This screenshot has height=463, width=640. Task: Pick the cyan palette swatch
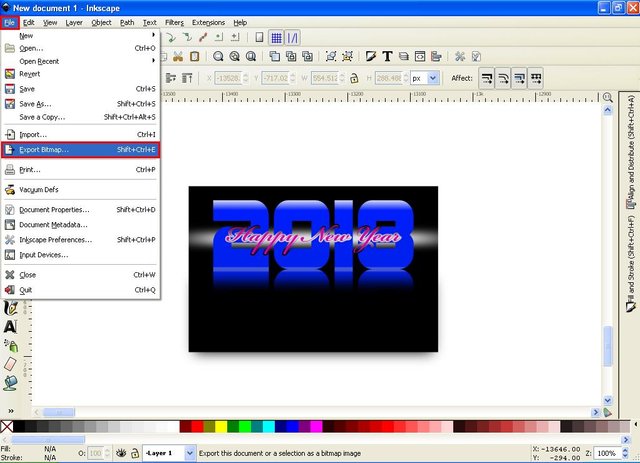[x=269, y=427]
